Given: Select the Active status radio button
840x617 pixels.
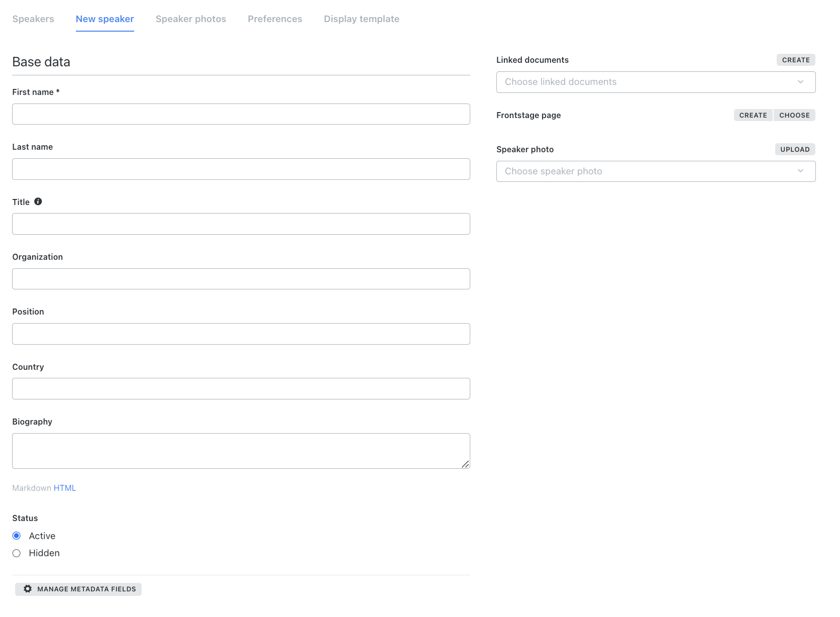Looking at the screenshot, I should click(x=17, y=536).
